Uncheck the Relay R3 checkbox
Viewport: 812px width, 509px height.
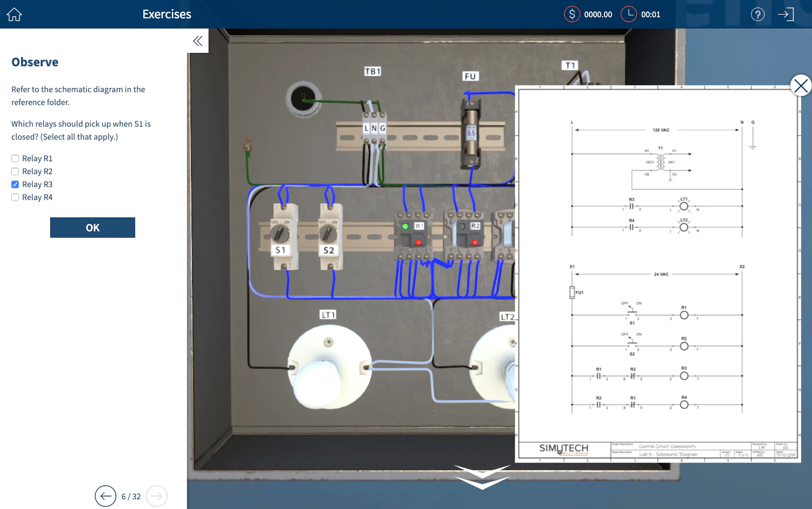15,184
